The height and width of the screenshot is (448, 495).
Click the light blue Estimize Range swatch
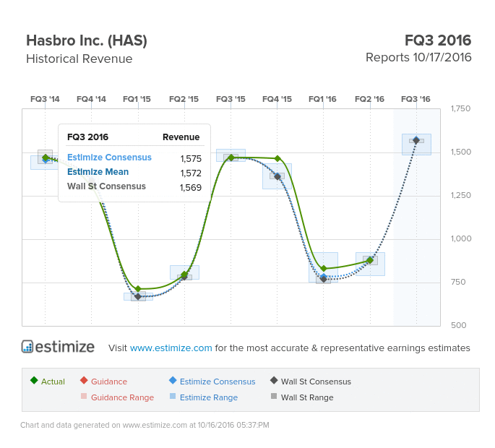173,396
